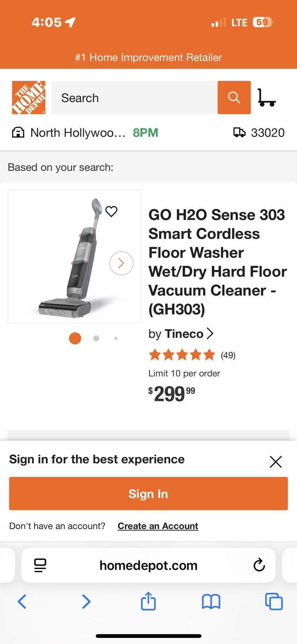
Task: Tap the Home Depot logo
Action: point(29,98)
